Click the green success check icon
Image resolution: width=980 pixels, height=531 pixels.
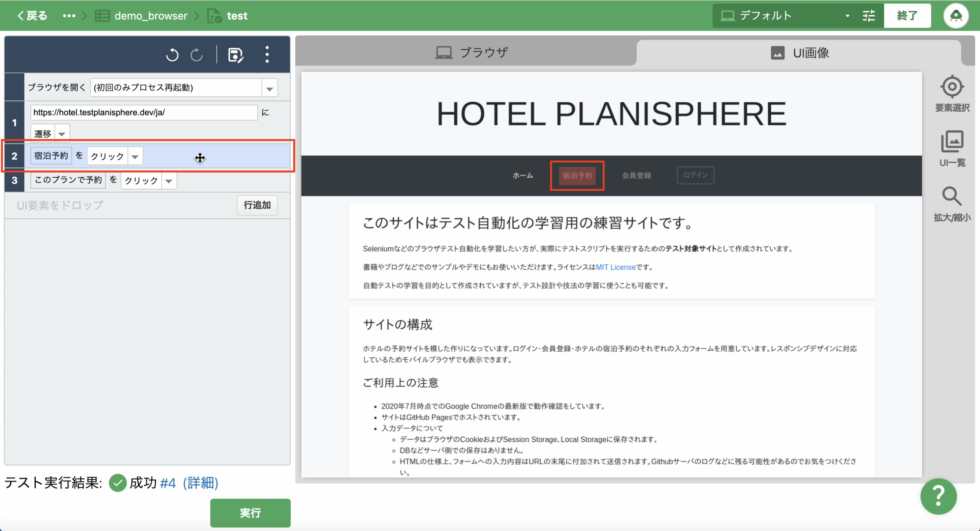point(118,483)
